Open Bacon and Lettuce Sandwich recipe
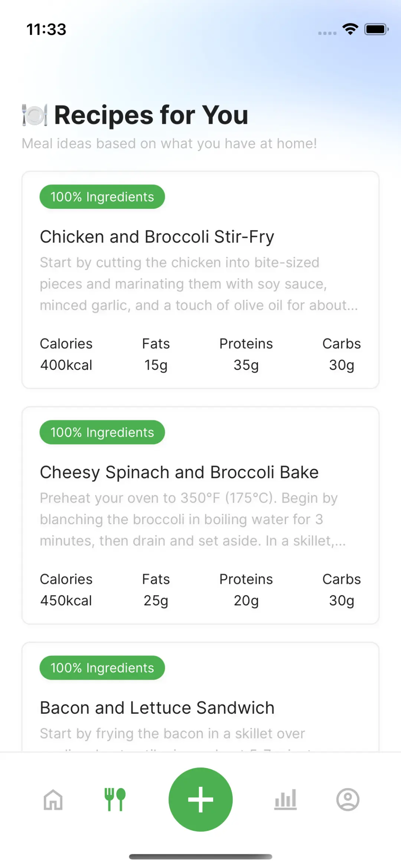This screenshot has height=868, width=401. coord(157,708)
